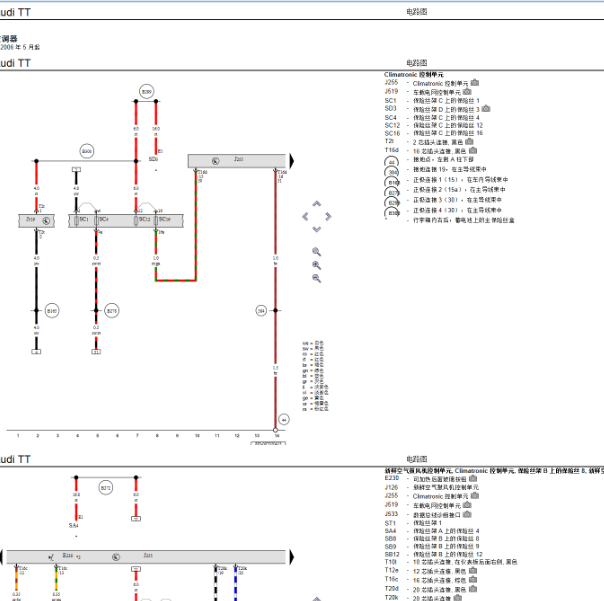Image resolution: width=604 pixels, height=601 pixels.
Task: Click the legend row SB8 fuse B number 8
Action: (x=432, y=539)
